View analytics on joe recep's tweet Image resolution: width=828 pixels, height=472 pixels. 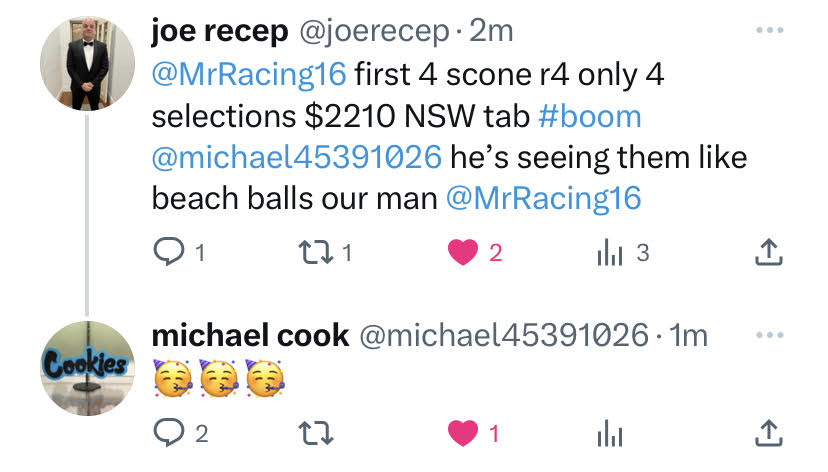click(x=610, y=252)
